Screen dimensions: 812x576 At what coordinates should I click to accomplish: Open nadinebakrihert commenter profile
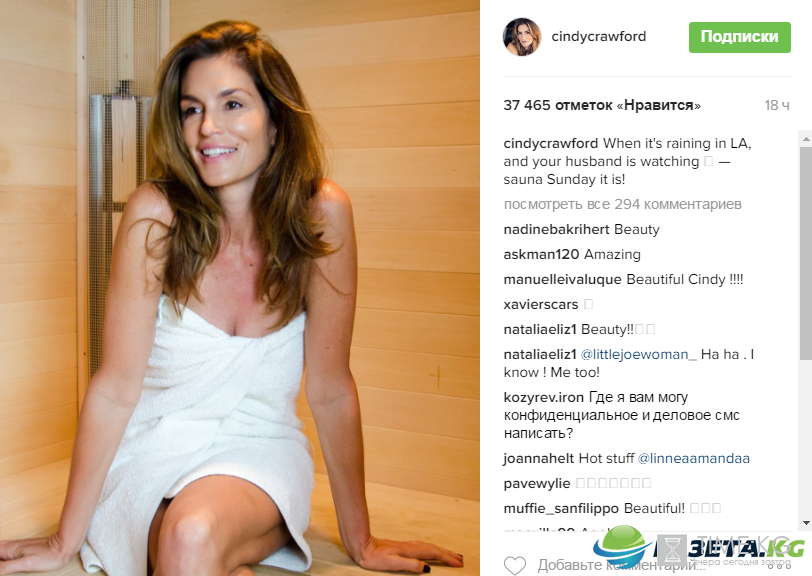pos(556,229)
